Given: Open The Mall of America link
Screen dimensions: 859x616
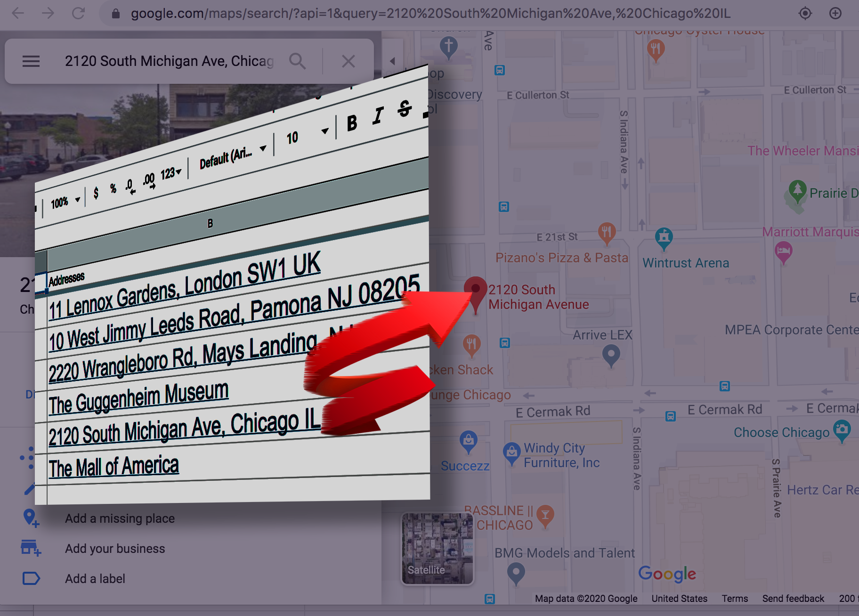Looking at the screenshot, I should [x=114, y=467].
